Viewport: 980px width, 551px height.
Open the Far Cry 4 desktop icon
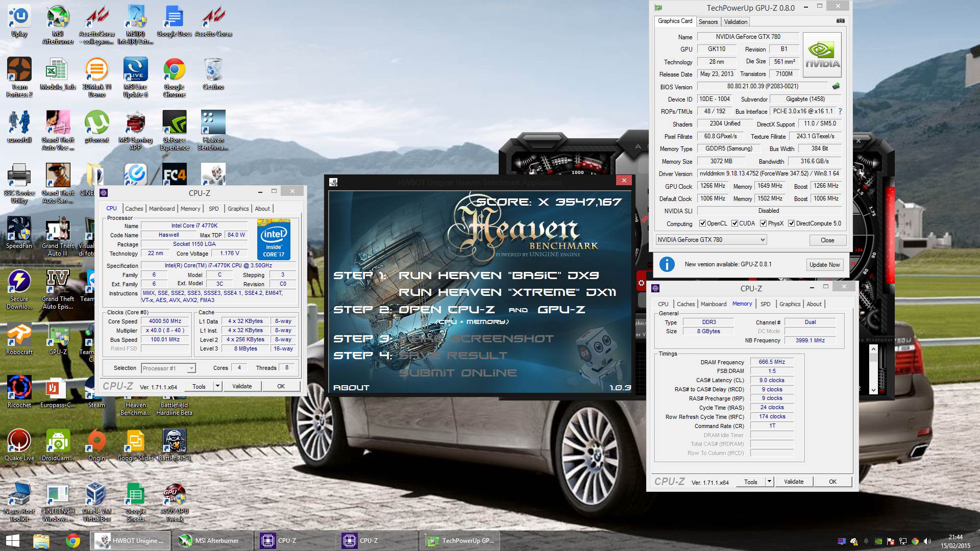coord(174,174)
